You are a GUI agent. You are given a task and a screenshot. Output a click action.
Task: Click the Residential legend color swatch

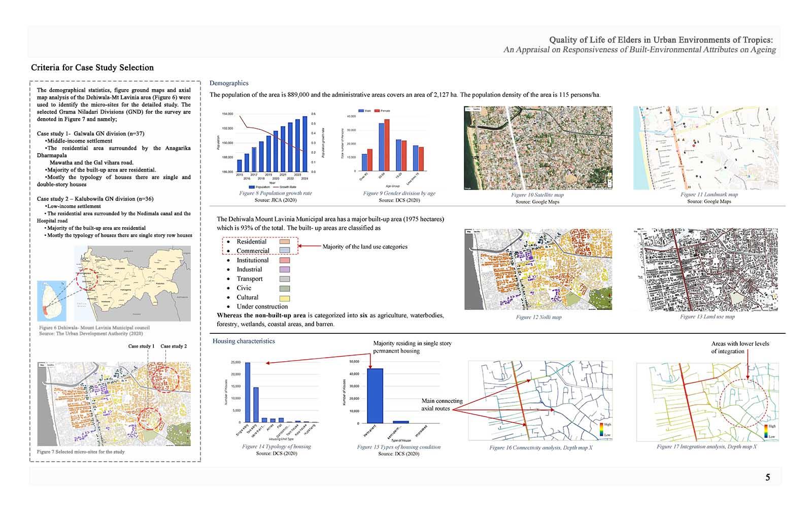pyautogui.click(x=285, y=241)
